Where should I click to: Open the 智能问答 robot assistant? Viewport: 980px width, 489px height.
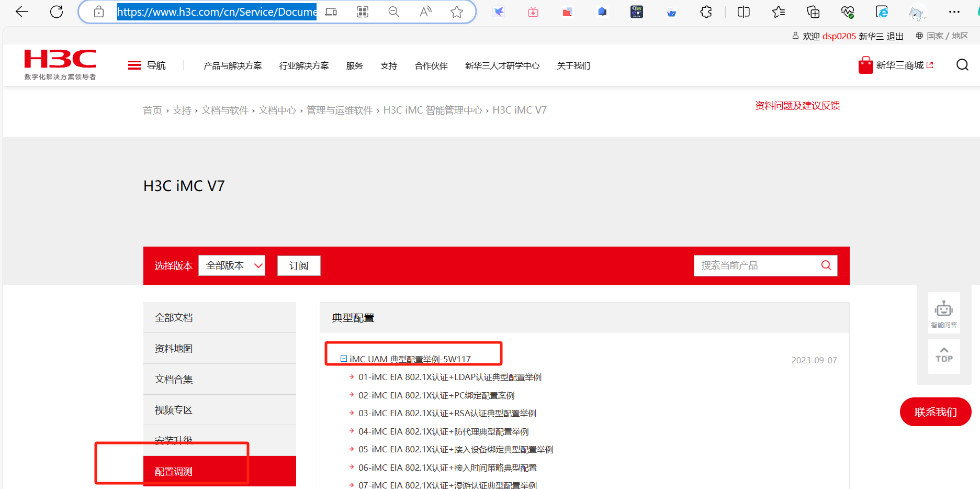(x=944, y=313)
